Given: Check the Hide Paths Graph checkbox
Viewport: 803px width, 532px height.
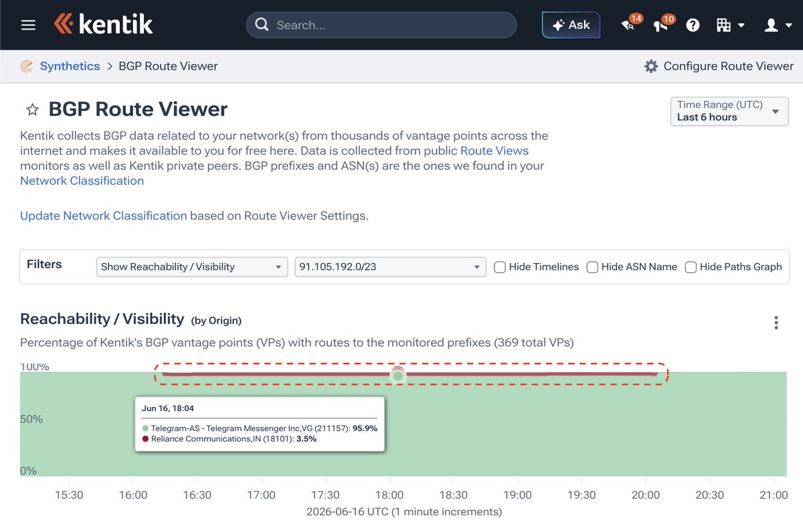Looking at the screenshot, I should click(x=691, y=267).
